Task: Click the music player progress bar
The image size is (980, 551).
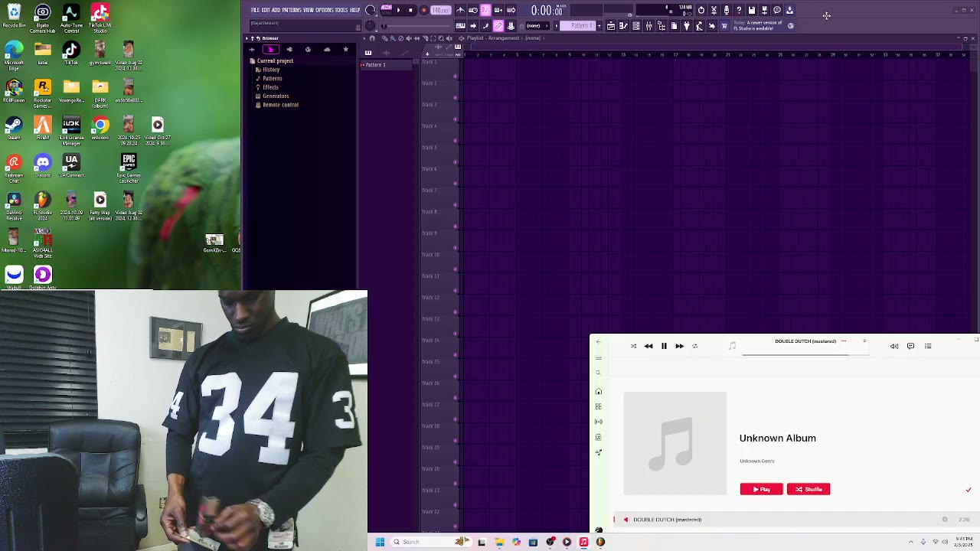Action: coord(804,355)
